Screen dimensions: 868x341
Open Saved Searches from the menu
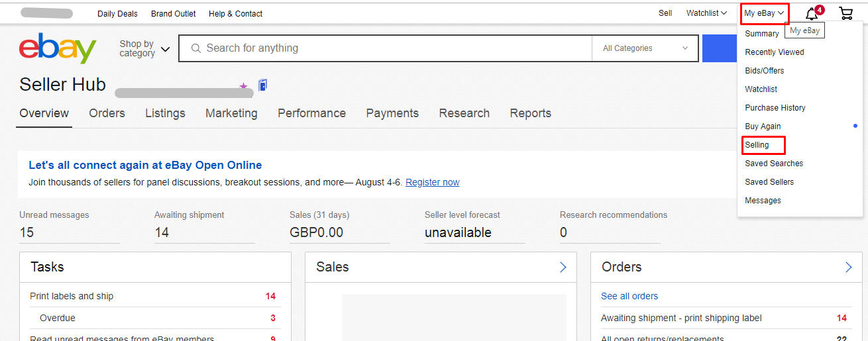[x=774, y=164]
